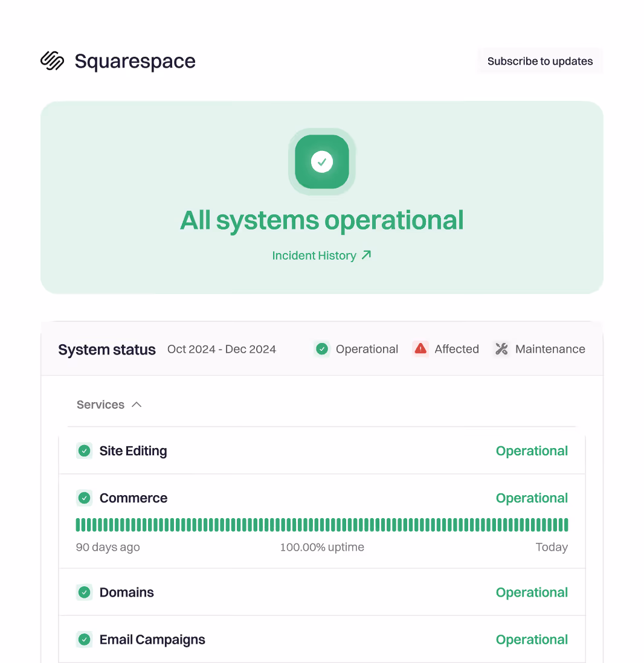This screenshot has height=663, width=644.
Task: Click the Squarespace logo icon
Action: click(x=52, y=60)
